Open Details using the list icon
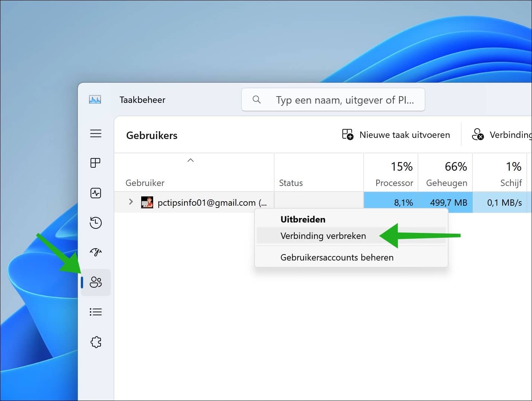532x401 pixels. pos(96,312)
